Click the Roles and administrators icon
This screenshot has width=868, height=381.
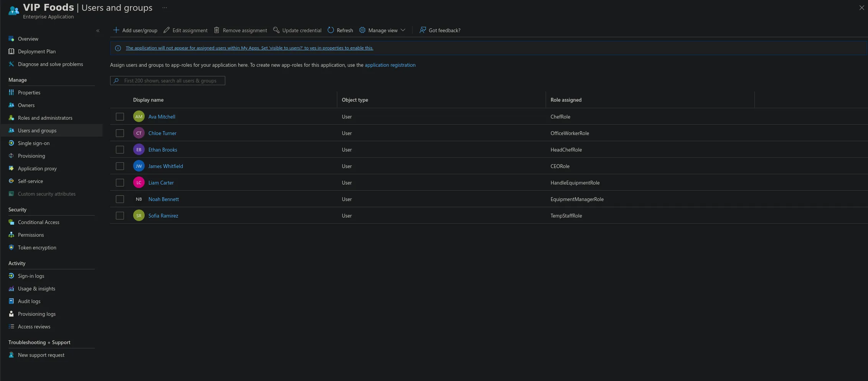click(x=11, y=118)
